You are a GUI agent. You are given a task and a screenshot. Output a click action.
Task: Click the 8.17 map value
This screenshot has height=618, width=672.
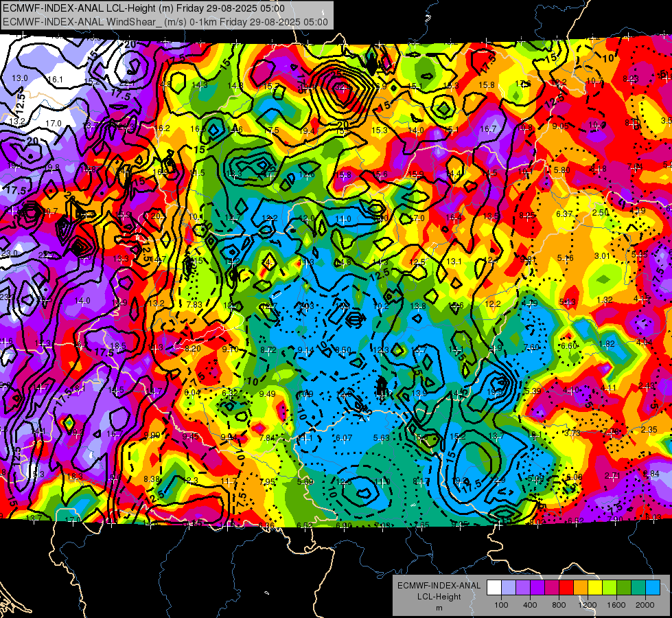[x=421, y=481]
